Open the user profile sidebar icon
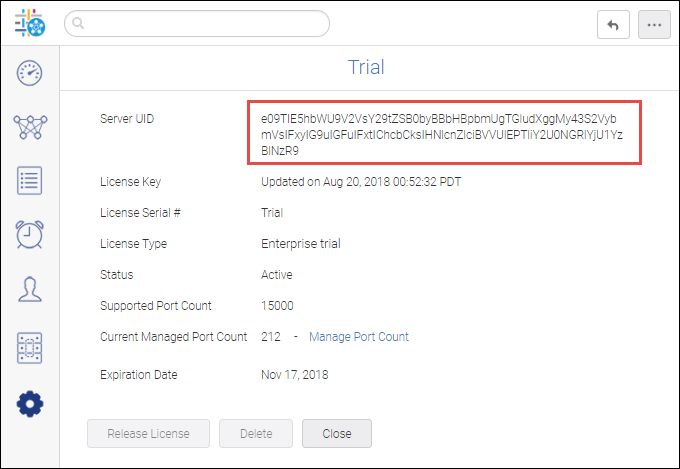Screen dimensions: 680x469 29,289
